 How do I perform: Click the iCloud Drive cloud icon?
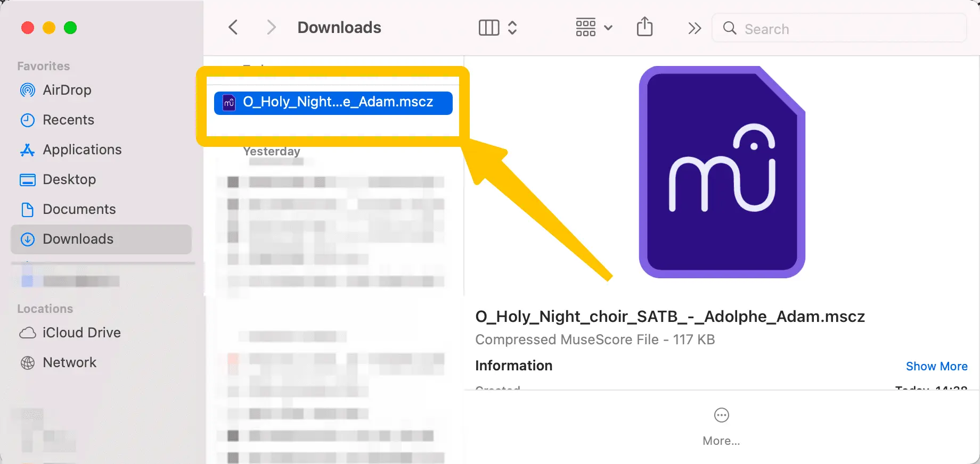[28, 333]
